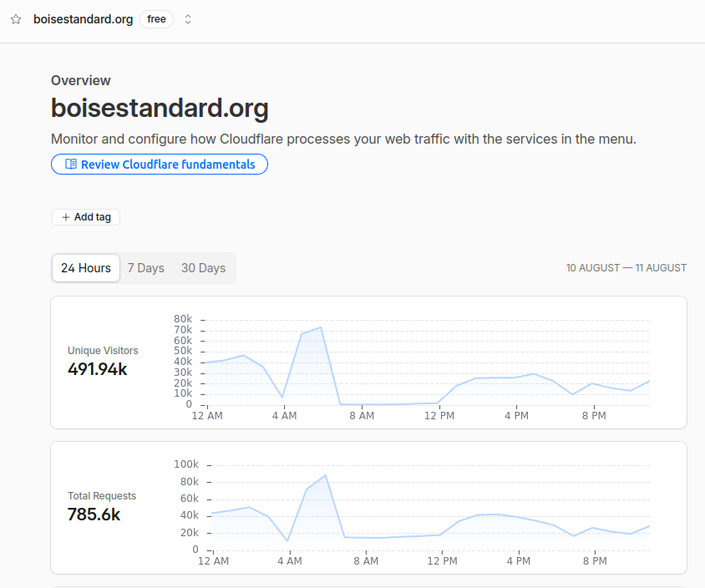Click 8 PM label on Total Requests chart
Image resolution: width=705 pixels, height=588 pixels.
[x=595, y=561]
